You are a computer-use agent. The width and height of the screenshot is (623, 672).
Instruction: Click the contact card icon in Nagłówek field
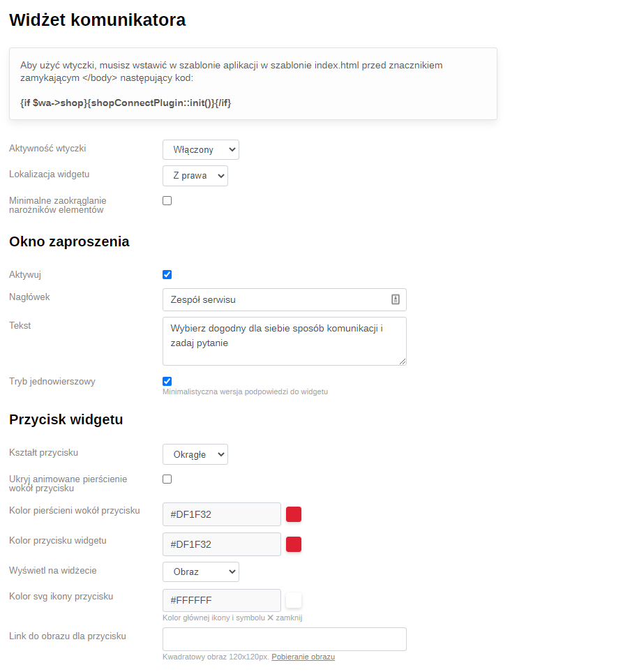pyautogui.click(x=396, y=299)
